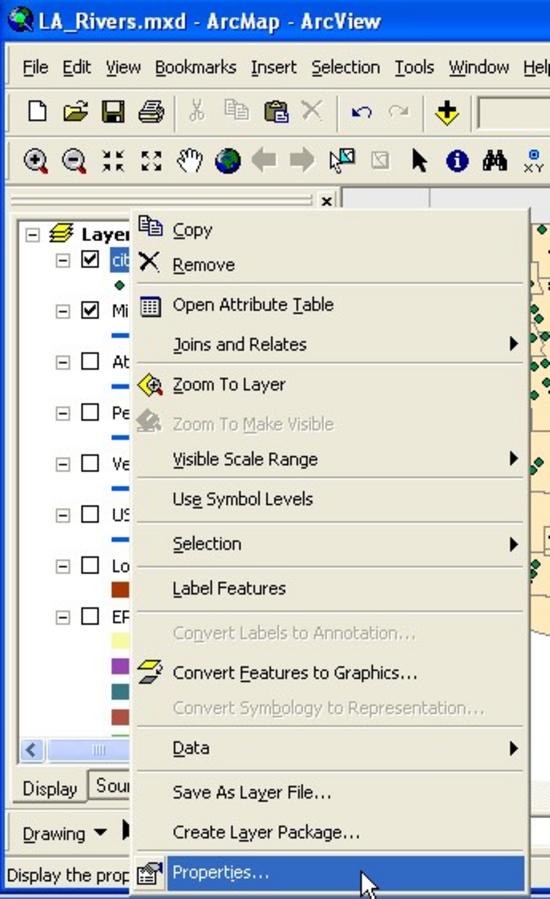Click the Add Data yellow plus icon
The image size is (550, 899).
coord(446,112)
